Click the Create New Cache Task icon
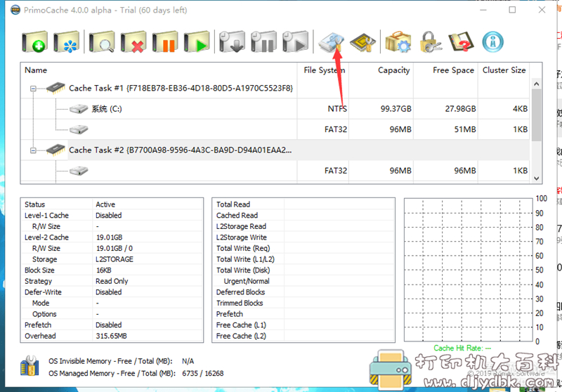This screenshot has height=392, width=562. coord(34,41)
